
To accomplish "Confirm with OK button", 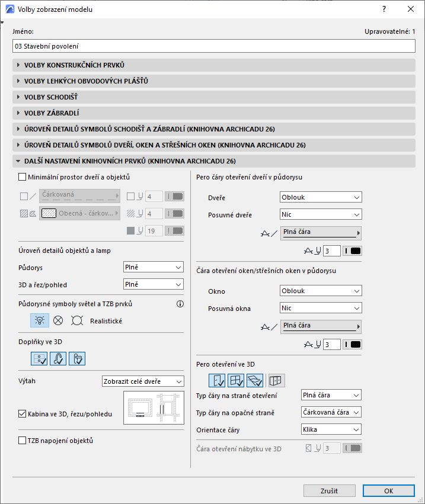I will click(389, 491).
